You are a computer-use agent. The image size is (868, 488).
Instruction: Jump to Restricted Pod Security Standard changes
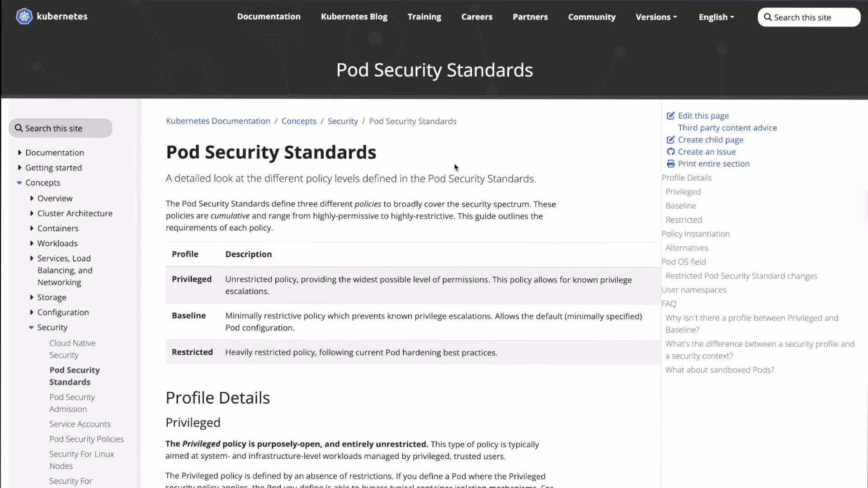click(x=741, y=276)
